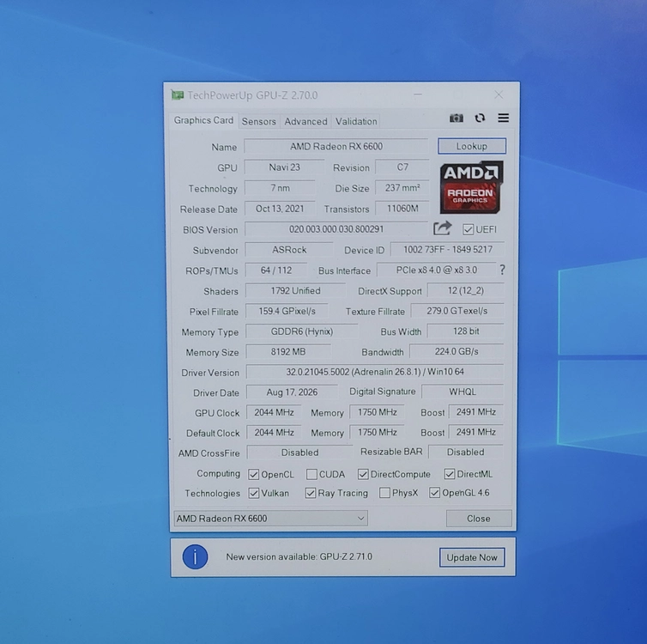
Task: Click the Default Clock row Memory 1750 MHz
Action: (x=378, y=432)
